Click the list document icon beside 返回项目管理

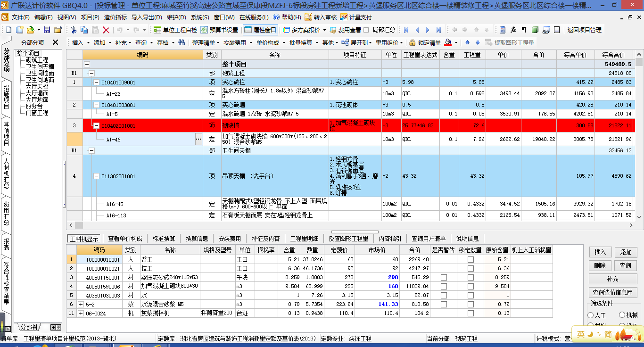557,30
